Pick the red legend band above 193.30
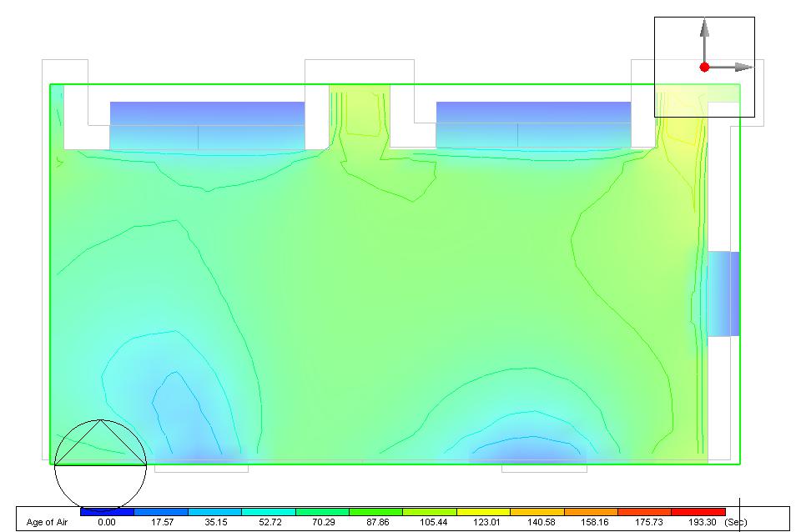Screen dimensions: 806x532 tap(698, 512)
